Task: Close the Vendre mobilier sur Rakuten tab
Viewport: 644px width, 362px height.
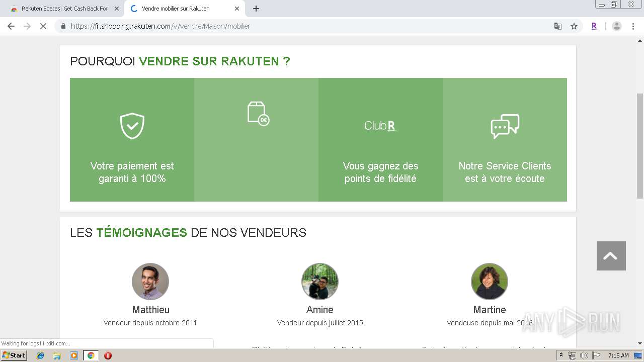Action: pos(237,9)
